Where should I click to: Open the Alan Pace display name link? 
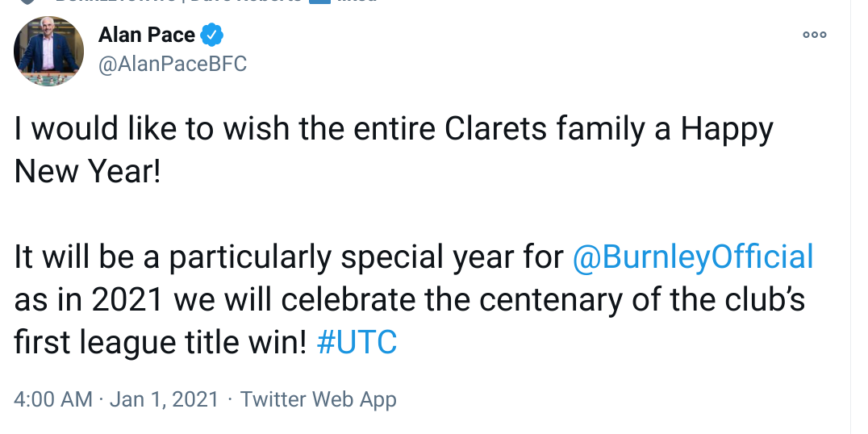[x=146, y=35]
